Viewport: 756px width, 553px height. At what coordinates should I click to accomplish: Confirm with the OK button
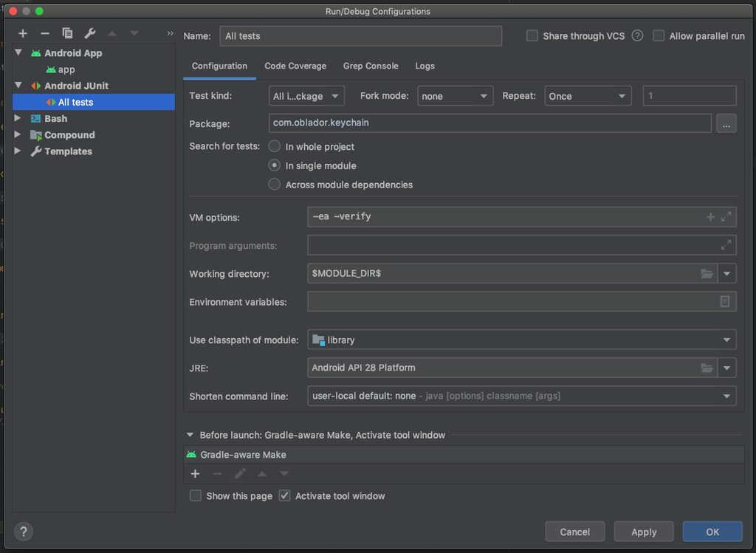pos(712,532)
